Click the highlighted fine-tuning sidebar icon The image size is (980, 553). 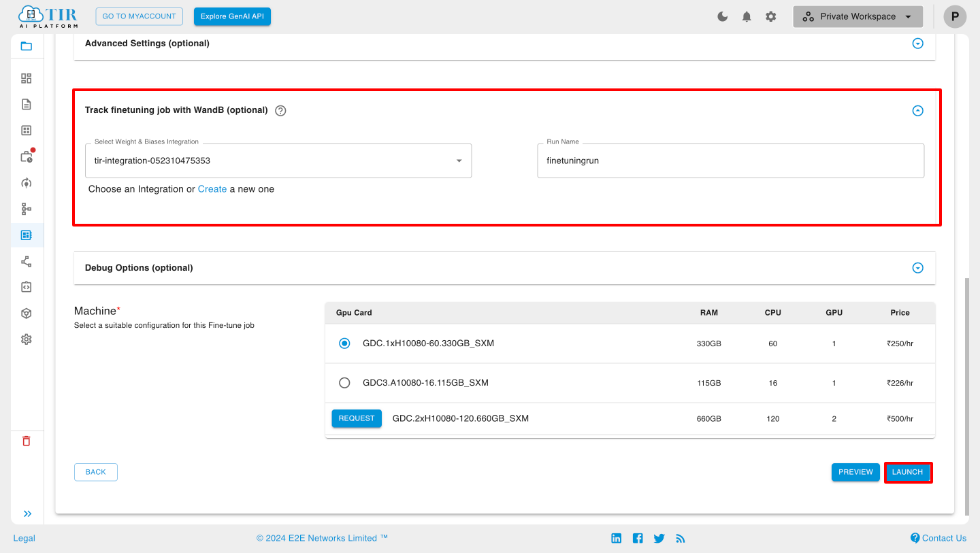click(27, 235)
